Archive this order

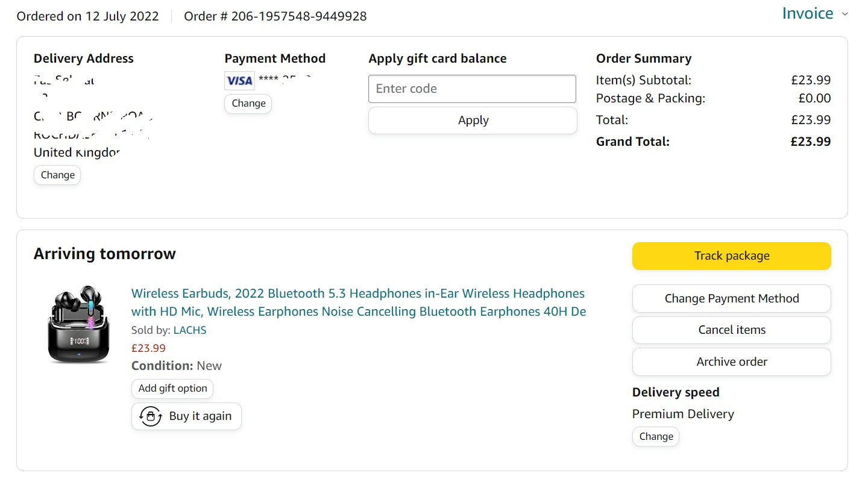pos(731,362)
